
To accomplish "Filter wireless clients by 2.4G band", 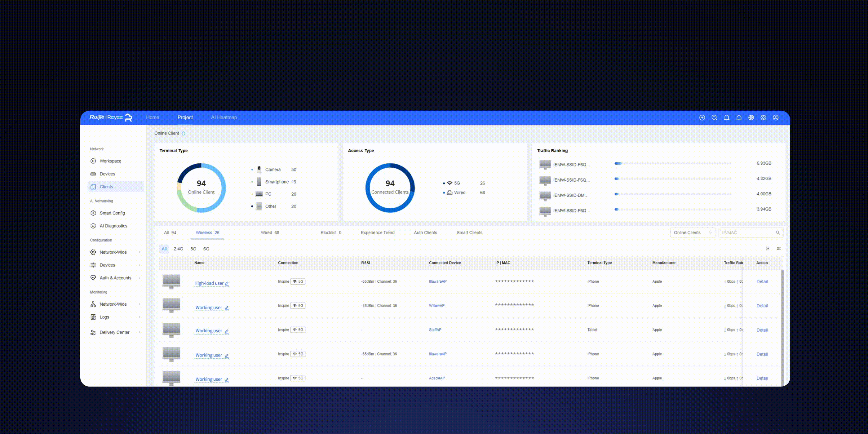I will [178, 249].
